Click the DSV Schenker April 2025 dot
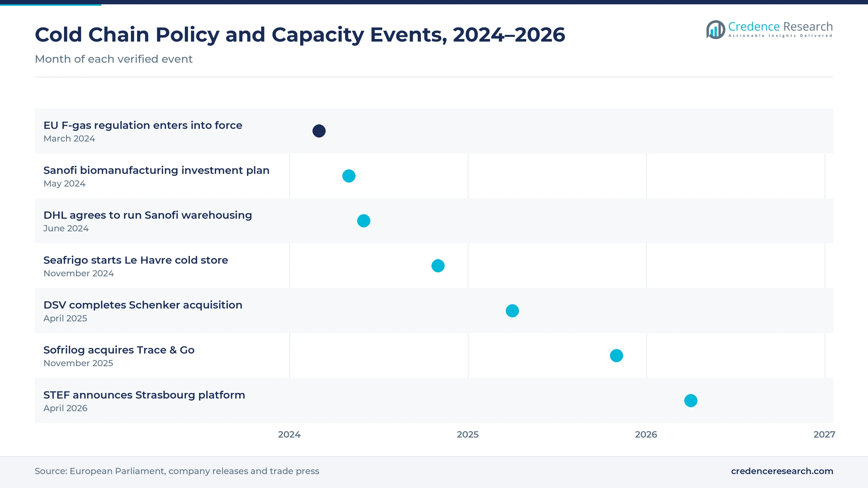868x488 pixels. point(512,311)
